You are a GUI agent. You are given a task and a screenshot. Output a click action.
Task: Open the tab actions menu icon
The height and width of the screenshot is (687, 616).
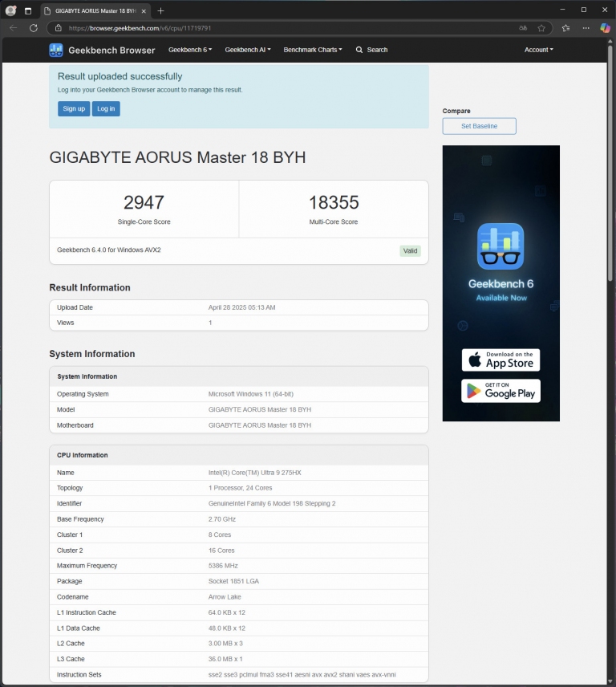(x=28, y=11)
